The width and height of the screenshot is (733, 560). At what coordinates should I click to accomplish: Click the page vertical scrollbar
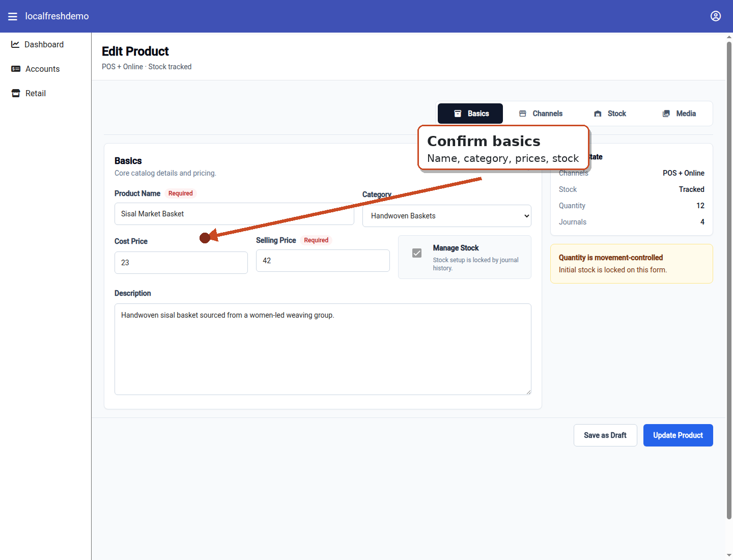click(729, 280)
